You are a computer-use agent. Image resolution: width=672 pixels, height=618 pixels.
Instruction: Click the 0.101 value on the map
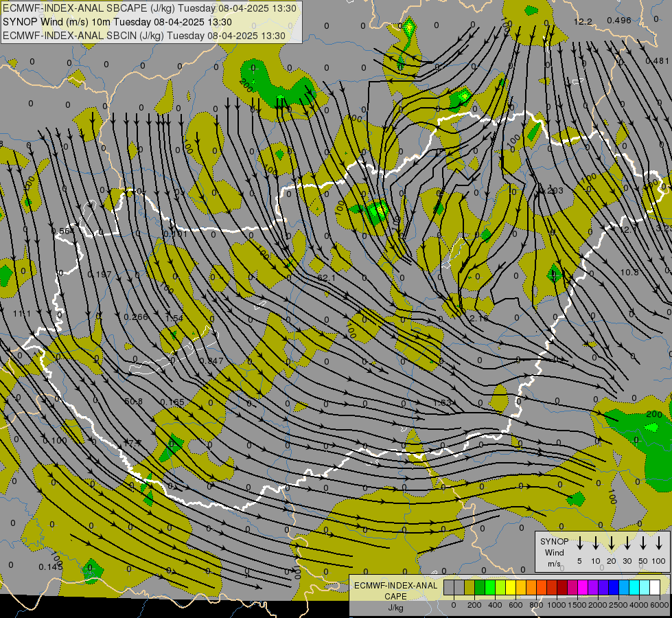[x=175, y=233]
